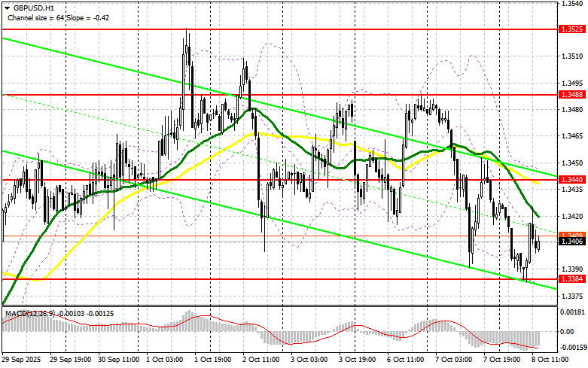Click the black 1.3406 current price tag
This screenshot has width=588, height=368.
pos(572,242)
